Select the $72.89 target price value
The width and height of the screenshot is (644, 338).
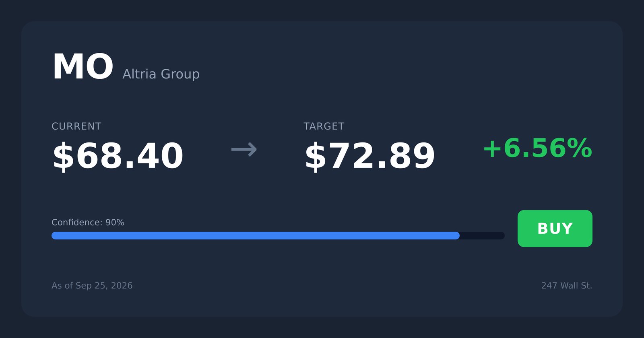[370, 156]
